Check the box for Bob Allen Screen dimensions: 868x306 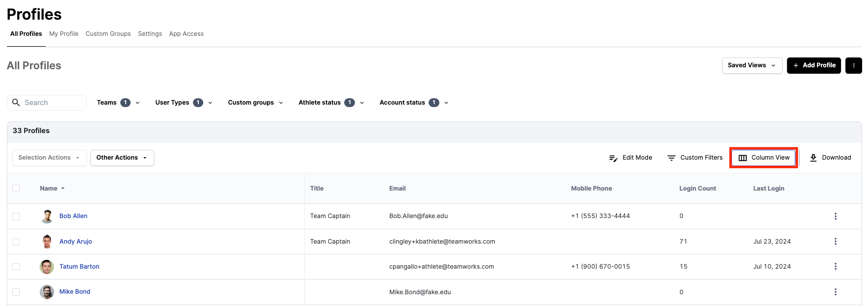pos(16,216)
